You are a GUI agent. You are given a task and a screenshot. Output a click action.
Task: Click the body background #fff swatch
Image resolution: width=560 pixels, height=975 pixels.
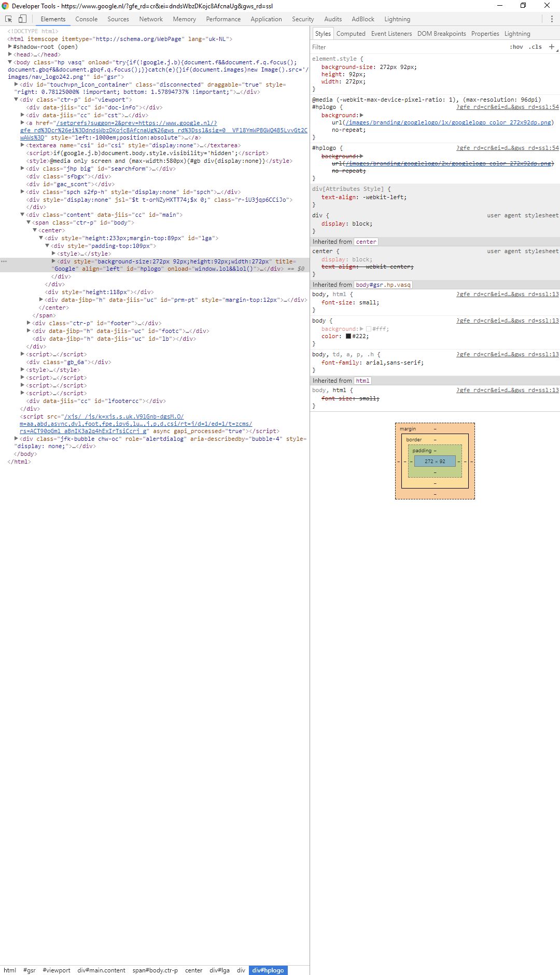[x=369, y=329]
